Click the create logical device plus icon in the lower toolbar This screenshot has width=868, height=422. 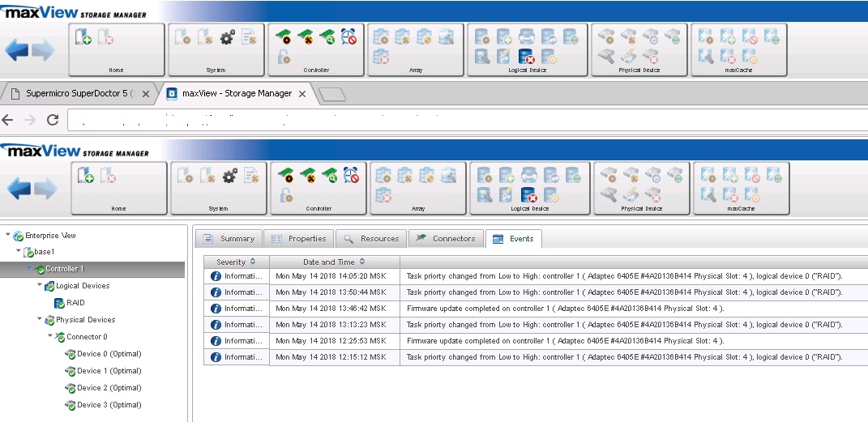(507, 176)
